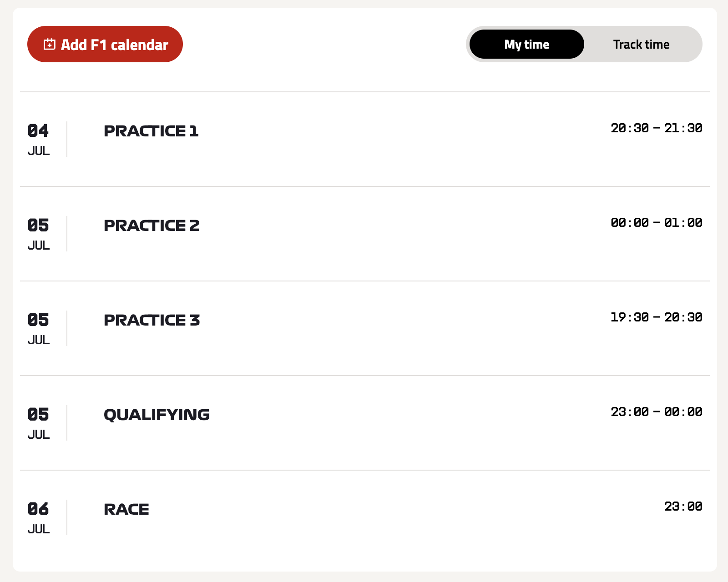
Task: Switch to Track time view
Action: pyautogui.click(x=641, y=45)
